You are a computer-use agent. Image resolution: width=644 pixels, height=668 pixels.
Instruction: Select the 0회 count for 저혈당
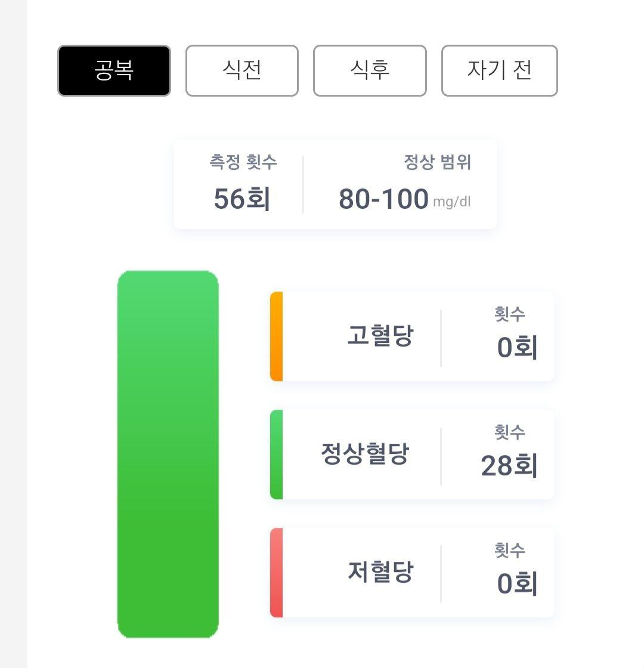[x=517, y=584]
